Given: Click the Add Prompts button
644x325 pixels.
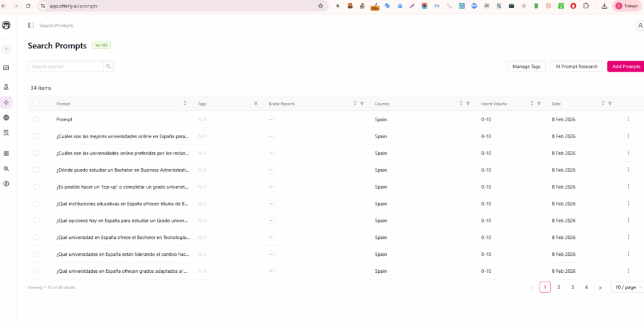Looking at the screenshot, I should tap(626, 67).
